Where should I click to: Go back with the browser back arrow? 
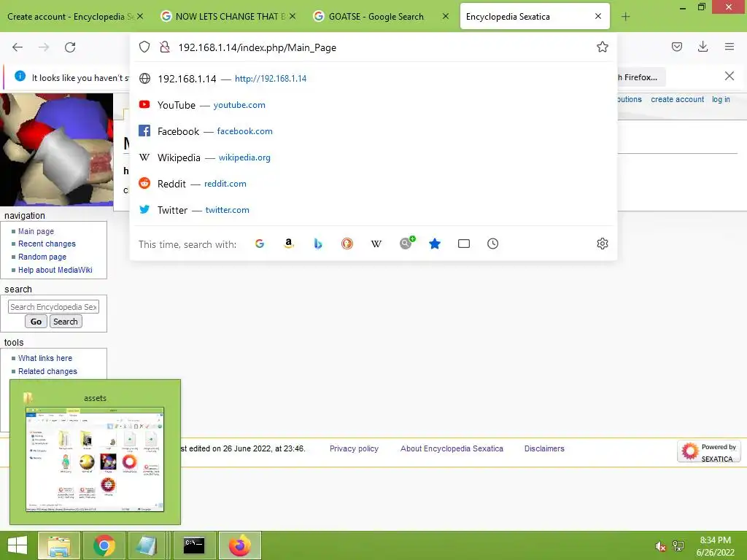coord(18,47)
